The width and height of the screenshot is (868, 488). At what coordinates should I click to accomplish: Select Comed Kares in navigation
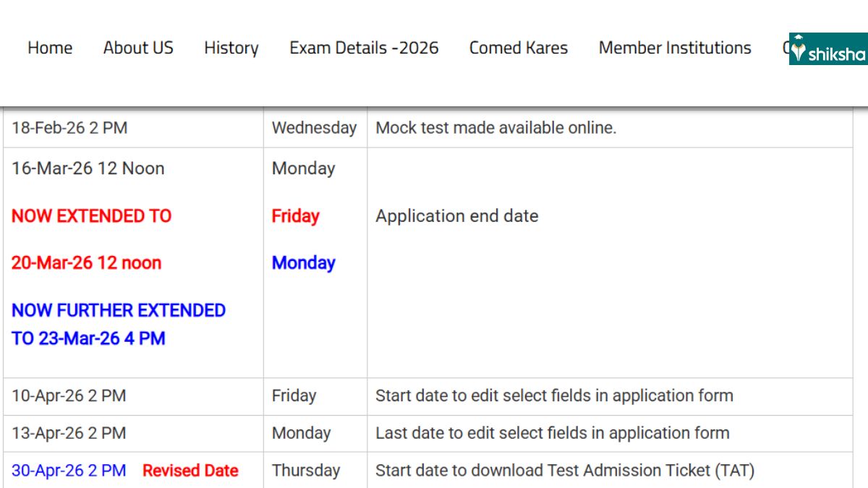pyautogui.click(x=518, y=48)
